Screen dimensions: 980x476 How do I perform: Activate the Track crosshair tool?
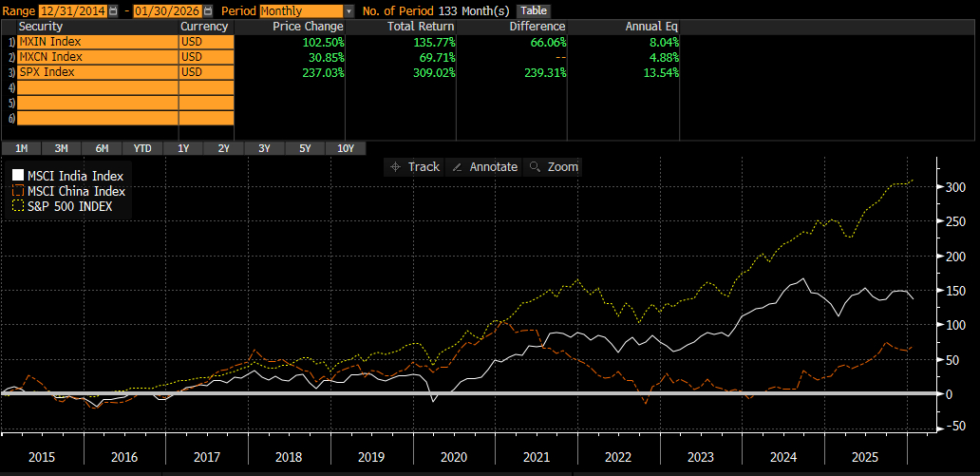tap(414, 166)
